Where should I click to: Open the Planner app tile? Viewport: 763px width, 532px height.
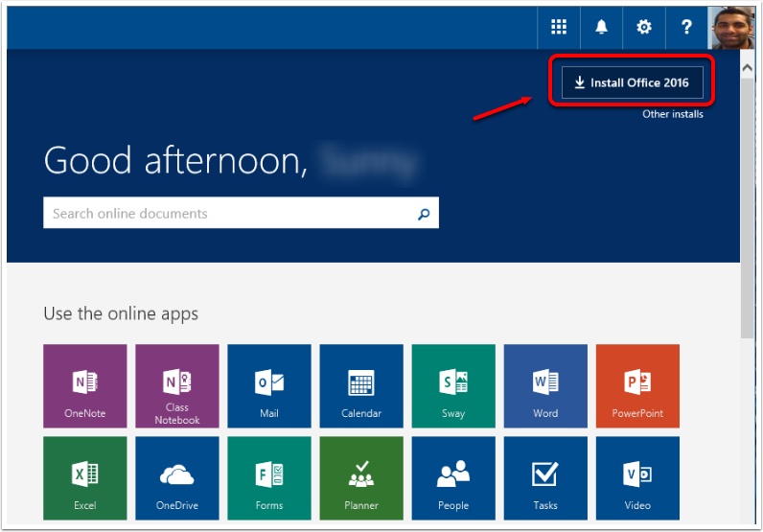click(x=361, y=478)
